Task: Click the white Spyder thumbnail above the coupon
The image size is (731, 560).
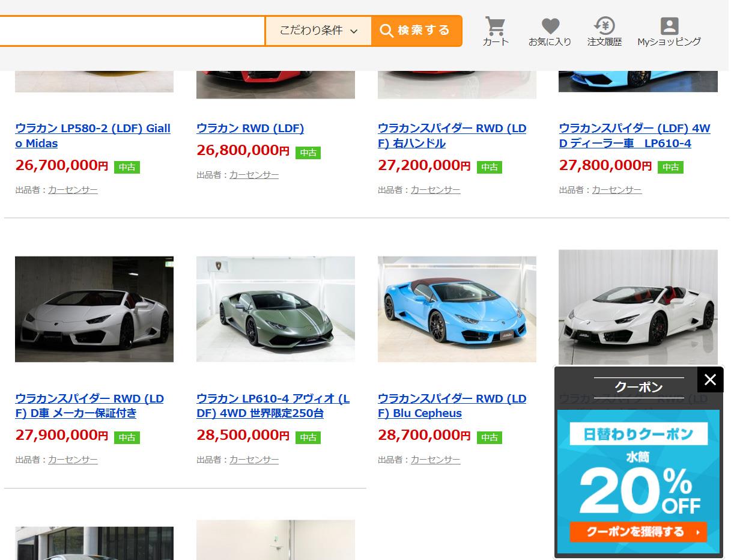Action: [638, 306]
